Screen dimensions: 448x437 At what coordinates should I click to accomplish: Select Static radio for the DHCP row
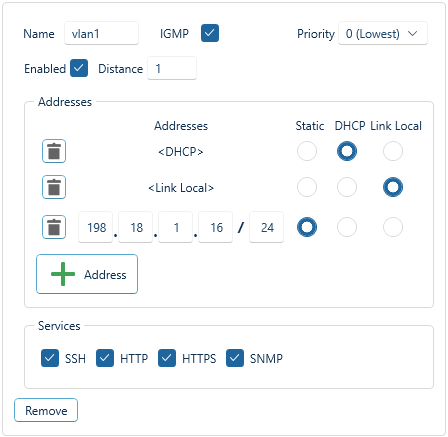(x=307, y=151)
